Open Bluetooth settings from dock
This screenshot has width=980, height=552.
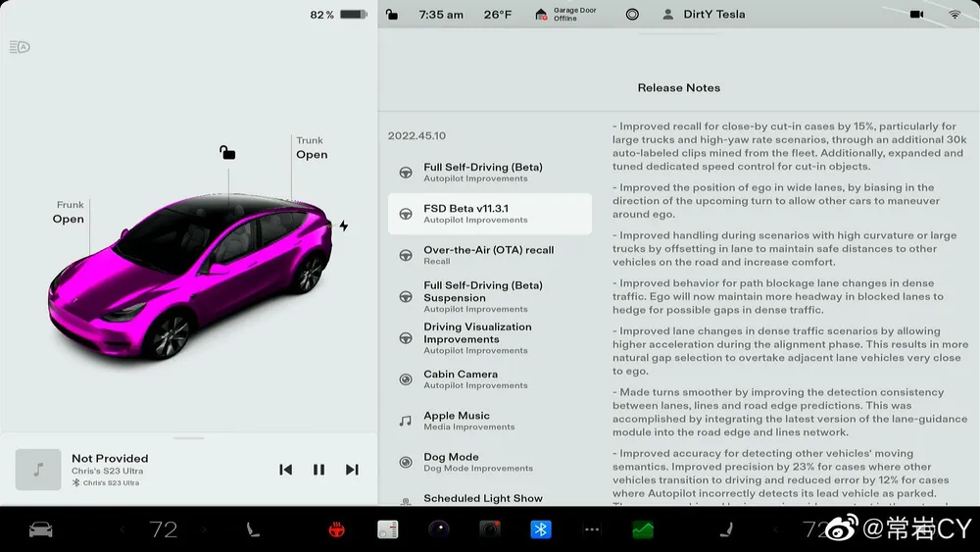(541, 530)
